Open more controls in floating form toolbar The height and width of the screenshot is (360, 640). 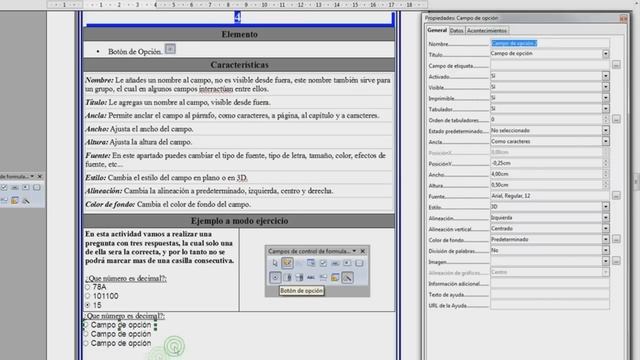coord(4,200)
